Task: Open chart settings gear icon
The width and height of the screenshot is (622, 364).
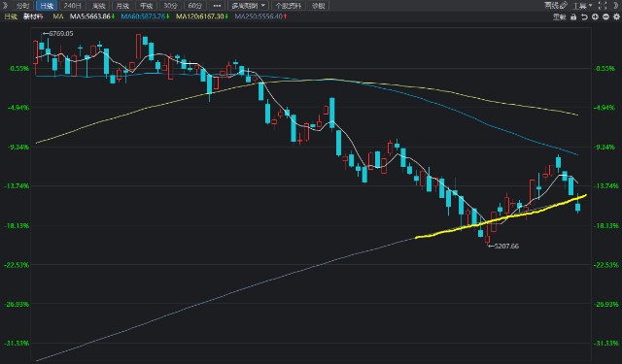Action: pos(616,17)
